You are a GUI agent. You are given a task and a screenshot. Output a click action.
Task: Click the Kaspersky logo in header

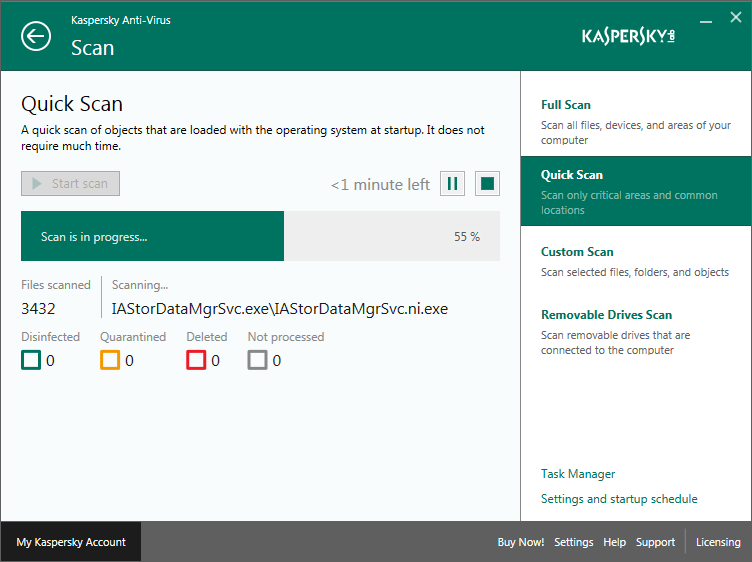point(629,36)
